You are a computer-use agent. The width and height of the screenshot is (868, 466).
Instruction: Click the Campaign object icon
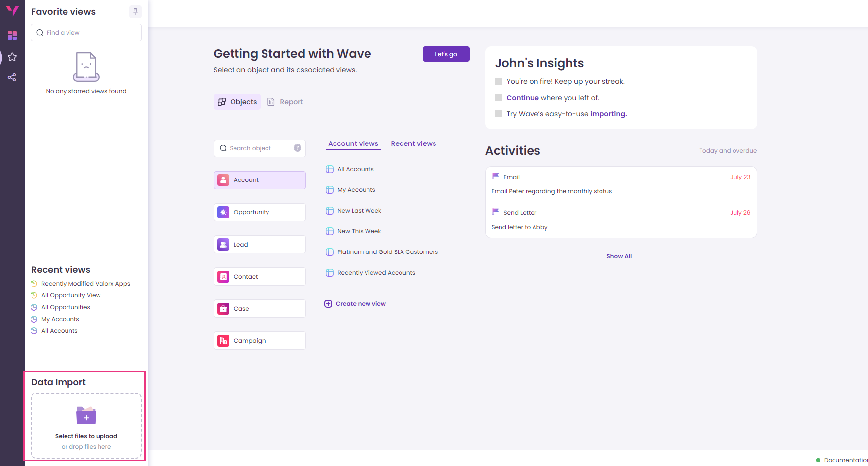point(223,340)
